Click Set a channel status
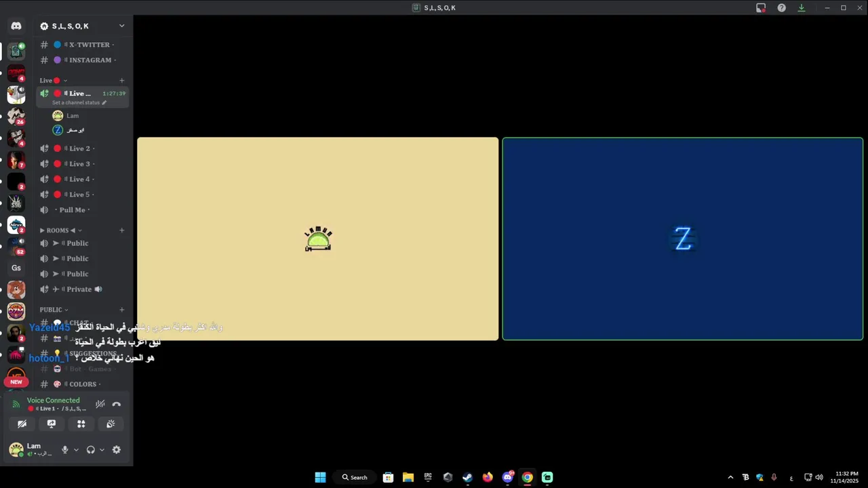This screenshot has width=868, height=488. coord(79,103)
